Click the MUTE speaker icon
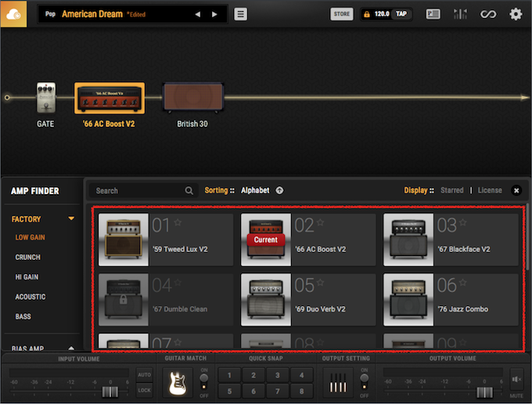 [516, 380]
